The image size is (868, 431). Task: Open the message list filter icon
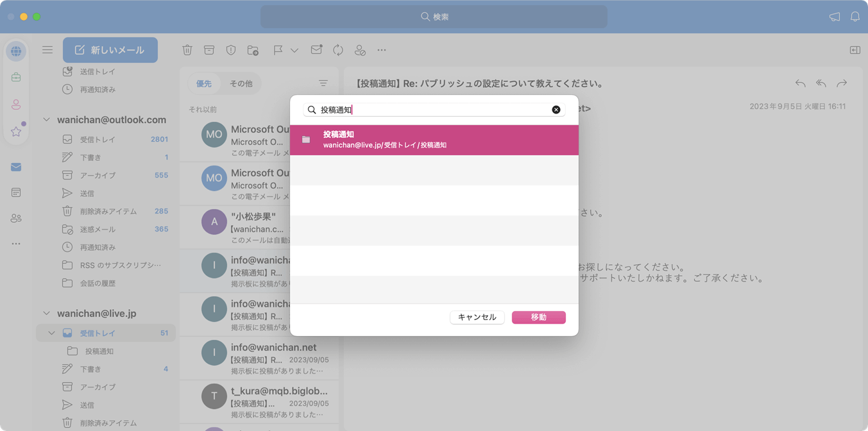(x=323, y=84)
